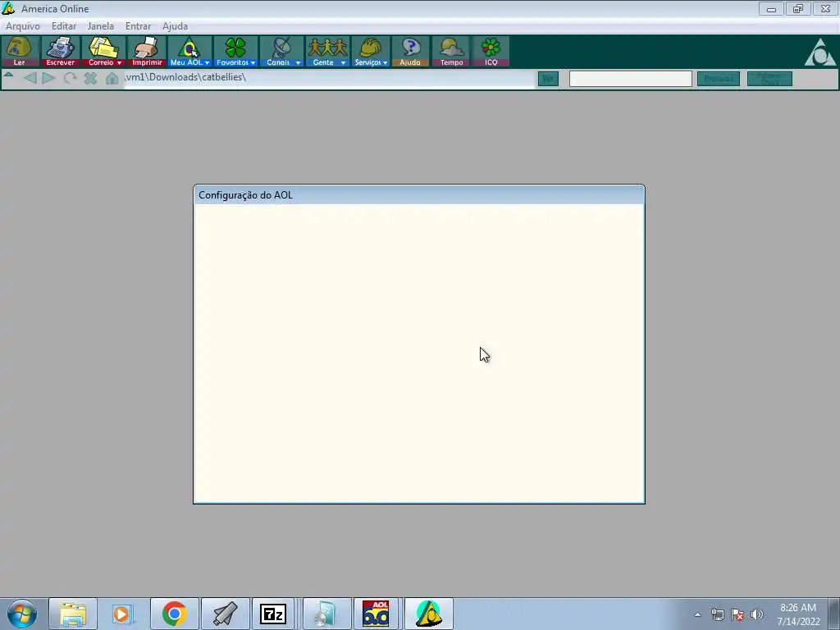Minimize the America Online window
Viewport: 840px width, 630px height.
point(771,8)
